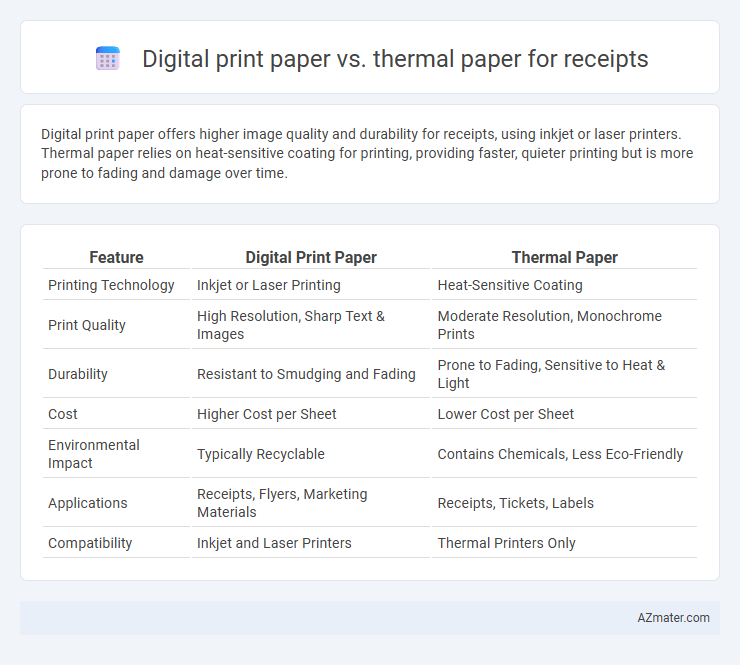Viewport: 740px width, 665px height.
Task: Click the 'Heat-Sensitive Coating' cell
Action: point(510,285)
